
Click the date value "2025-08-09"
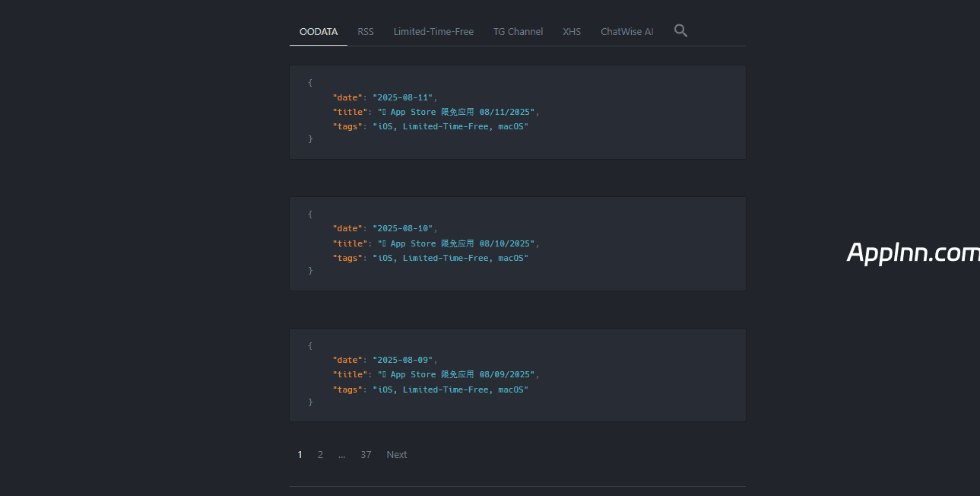tap(403, 360)
